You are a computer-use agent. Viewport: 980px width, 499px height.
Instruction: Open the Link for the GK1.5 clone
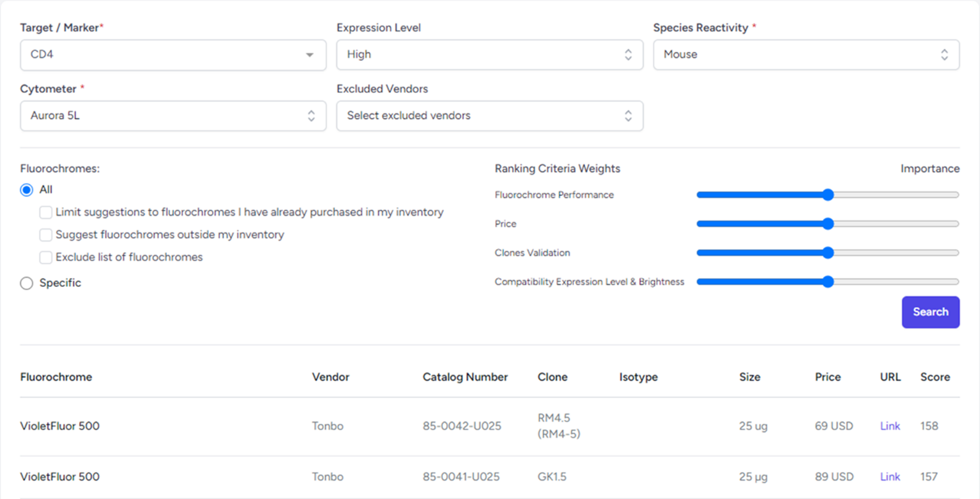click(x=889, y=476)
